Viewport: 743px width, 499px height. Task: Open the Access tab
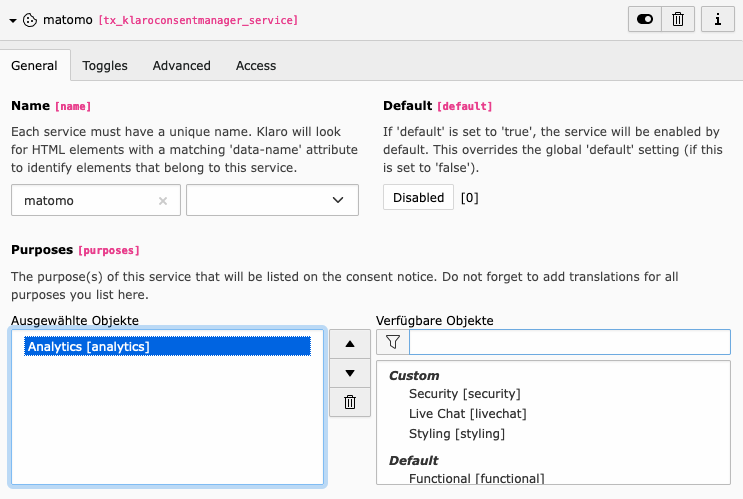(256, 65)
